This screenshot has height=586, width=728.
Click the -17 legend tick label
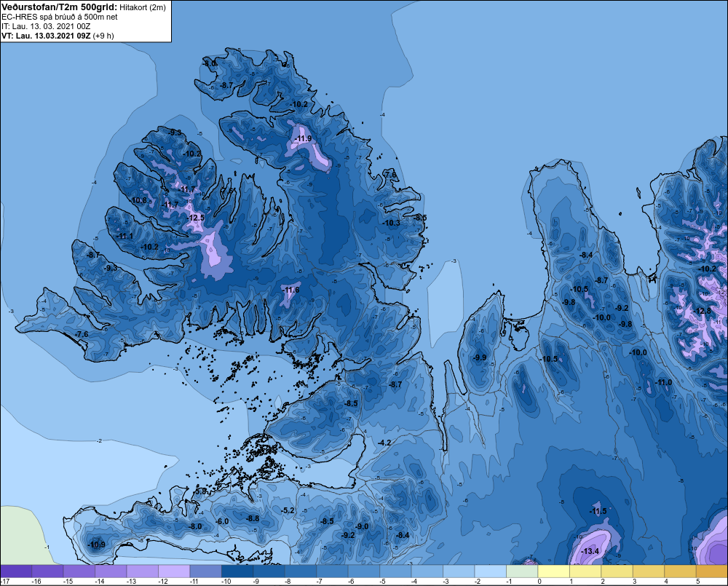tap(5, 582)
